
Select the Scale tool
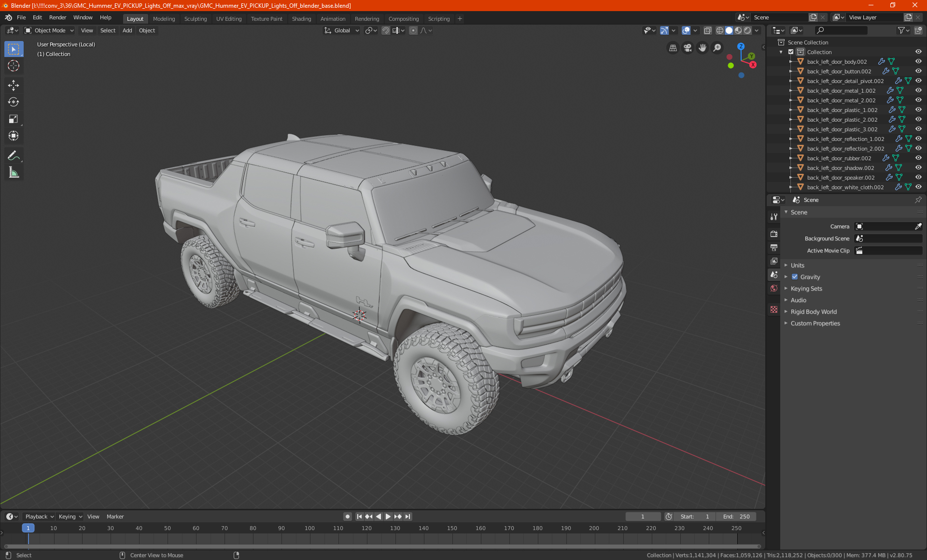(x=14, y=119)
